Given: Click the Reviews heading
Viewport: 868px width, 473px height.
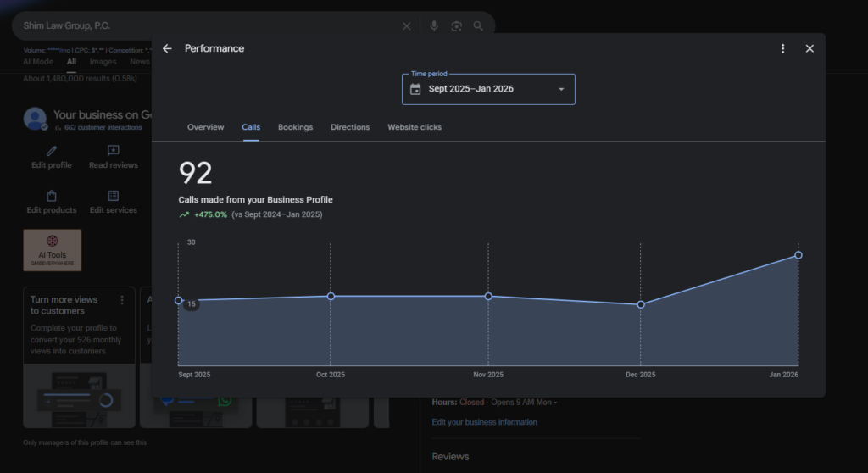Looking at the screenshot, I should point(450,457).
